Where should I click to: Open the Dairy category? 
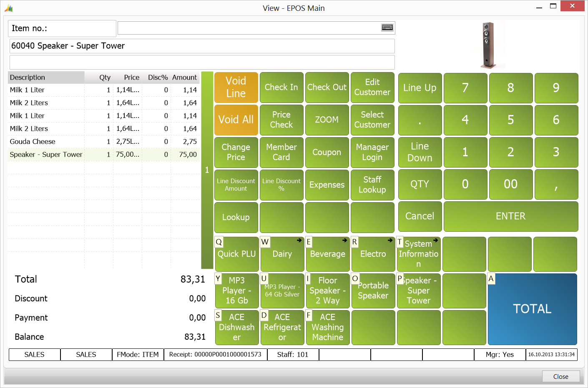click(282, 254)
